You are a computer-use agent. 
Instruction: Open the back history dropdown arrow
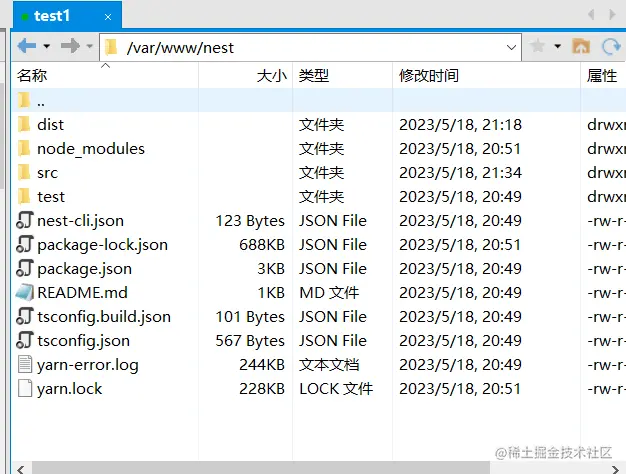click(47, 46)
